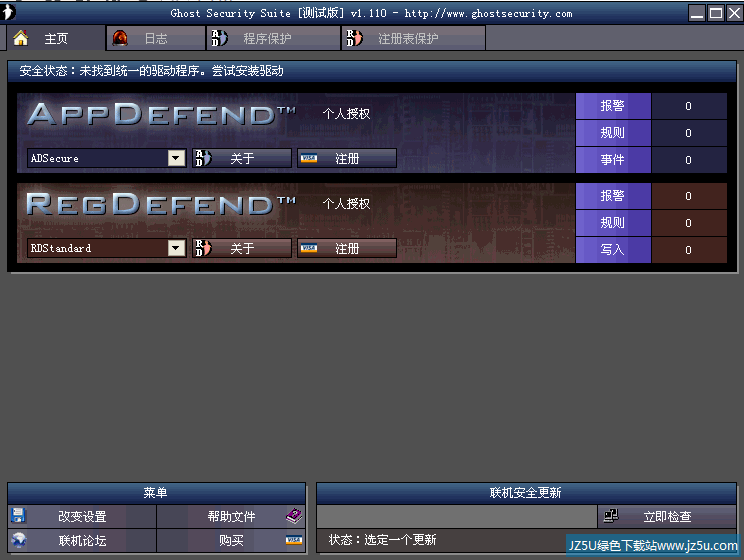This screenshot has width=744, height=560.
Task: Click the ghost logo in title bar
Action: (8, 12)
